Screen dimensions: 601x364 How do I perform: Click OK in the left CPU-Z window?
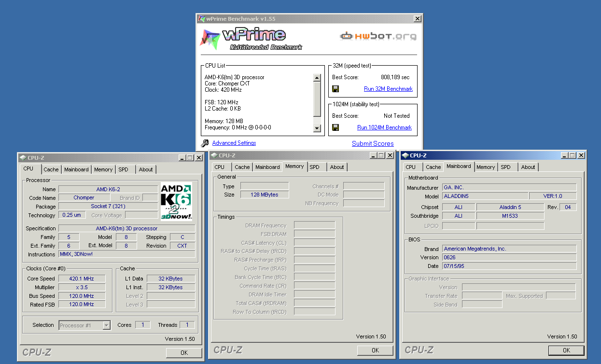coord(184,353)
